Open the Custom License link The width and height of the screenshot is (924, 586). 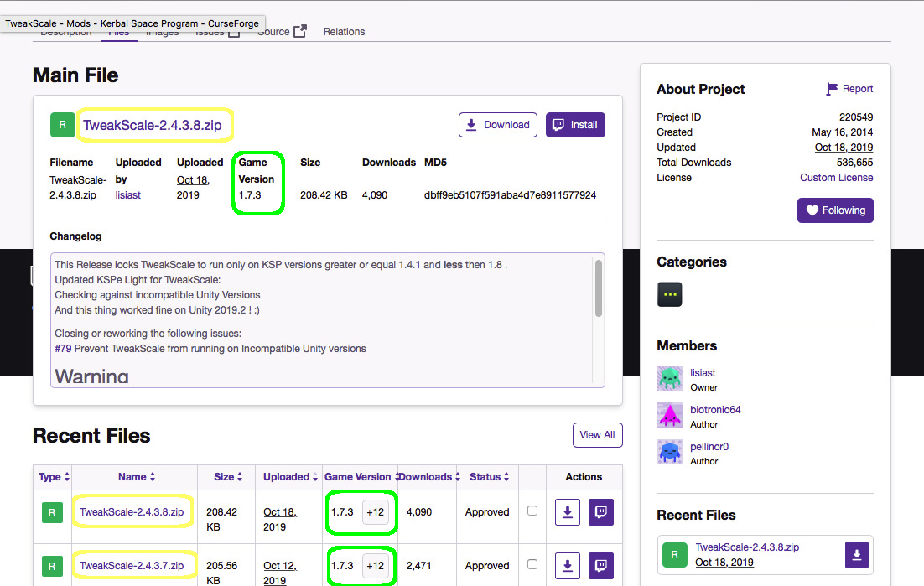pyautogui.click(x=836, y=178)
